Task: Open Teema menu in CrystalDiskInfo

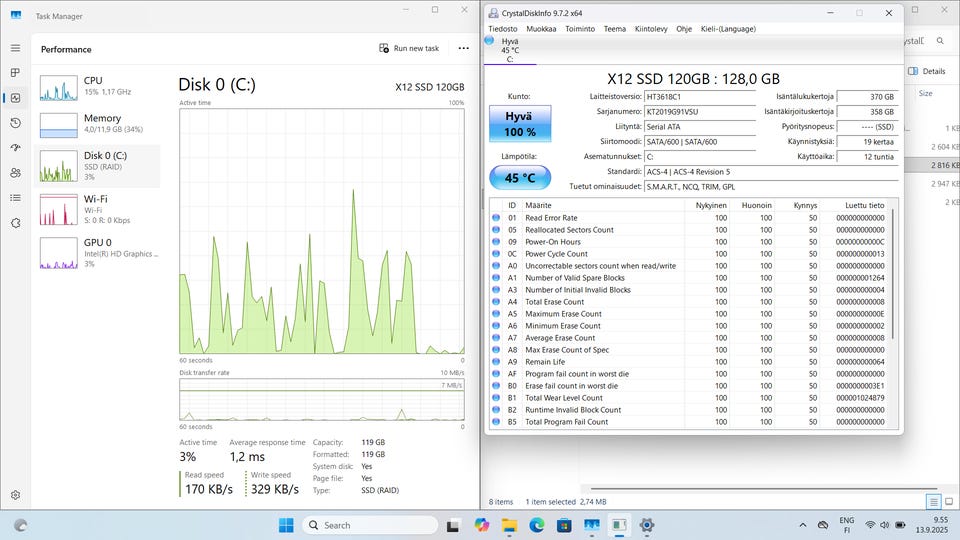Action: click(x=615, y=29)
